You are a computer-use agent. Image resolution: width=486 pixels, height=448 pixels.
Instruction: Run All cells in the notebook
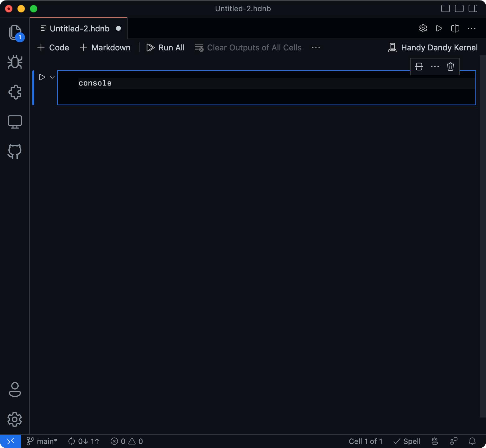(x=166, y=48)
